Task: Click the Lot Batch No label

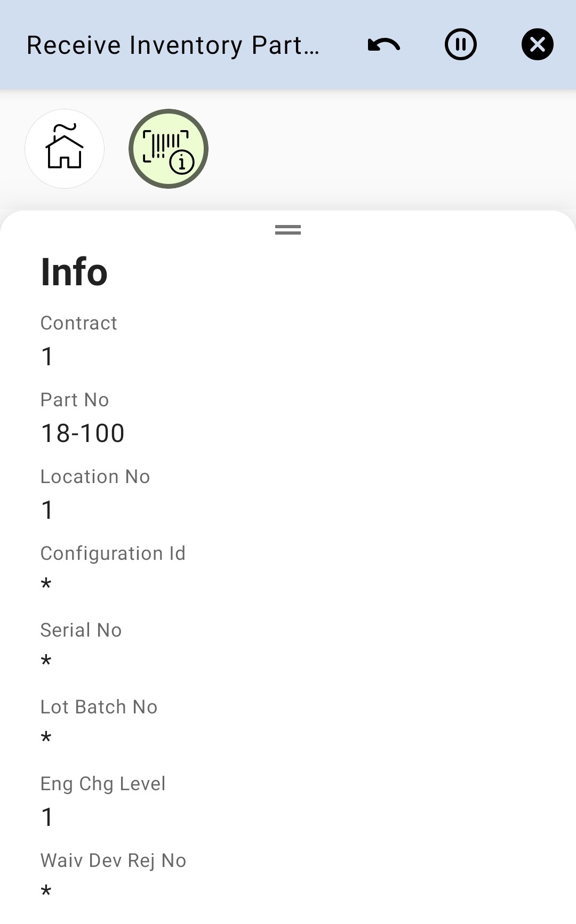Action: click(99, 707)
